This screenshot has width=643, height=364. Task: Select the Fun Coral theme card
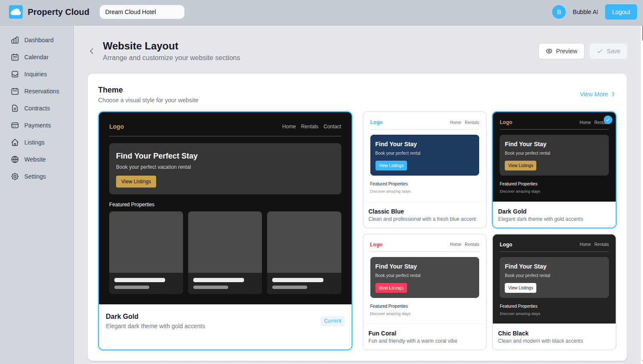click(x=425, y=292)
